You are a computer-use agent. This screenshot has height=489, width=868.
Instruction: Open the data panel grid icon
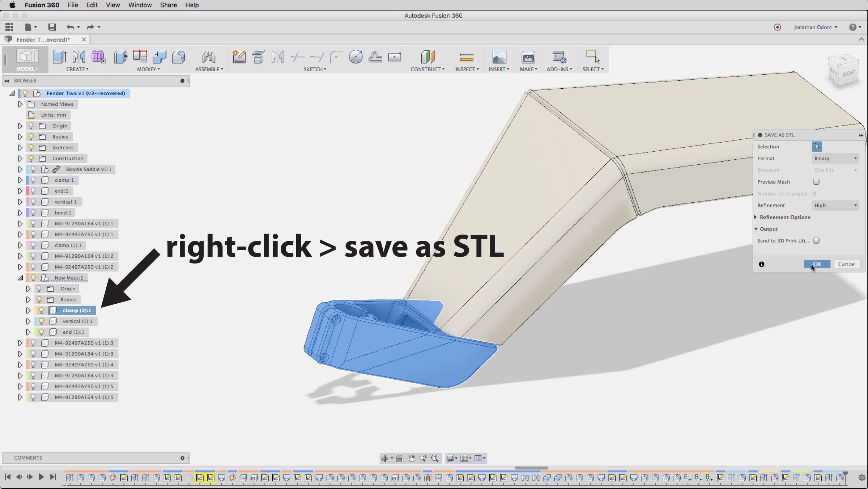[9, 27]
